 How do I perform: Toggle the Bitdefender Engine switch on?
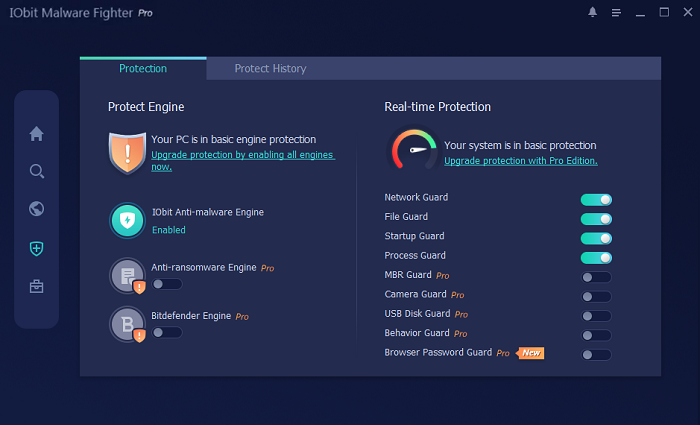[x=166, y=332]
